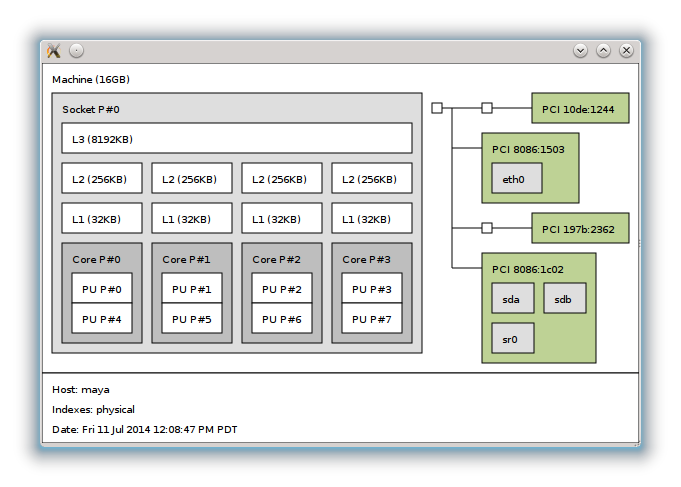The width and height of the screenshot is (681, 487).
Task: Click the bridge square left of PCI 197b:2362
Action: click(487, 228)
